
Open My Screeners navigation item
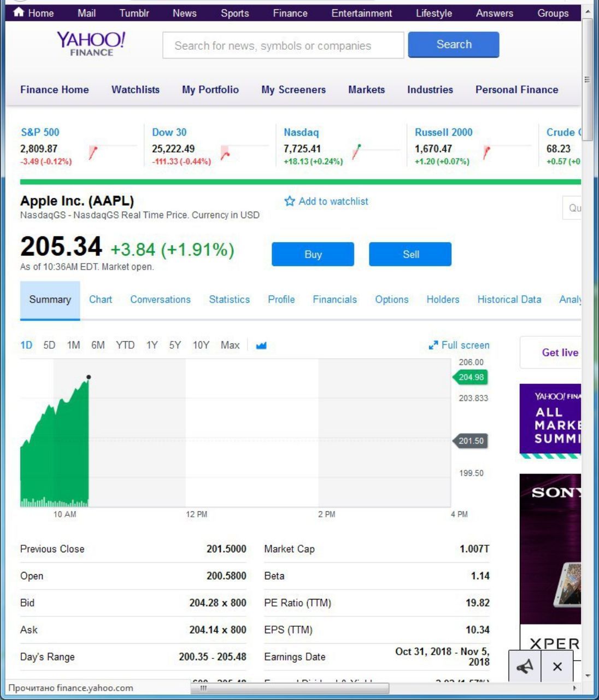(293, 90)
